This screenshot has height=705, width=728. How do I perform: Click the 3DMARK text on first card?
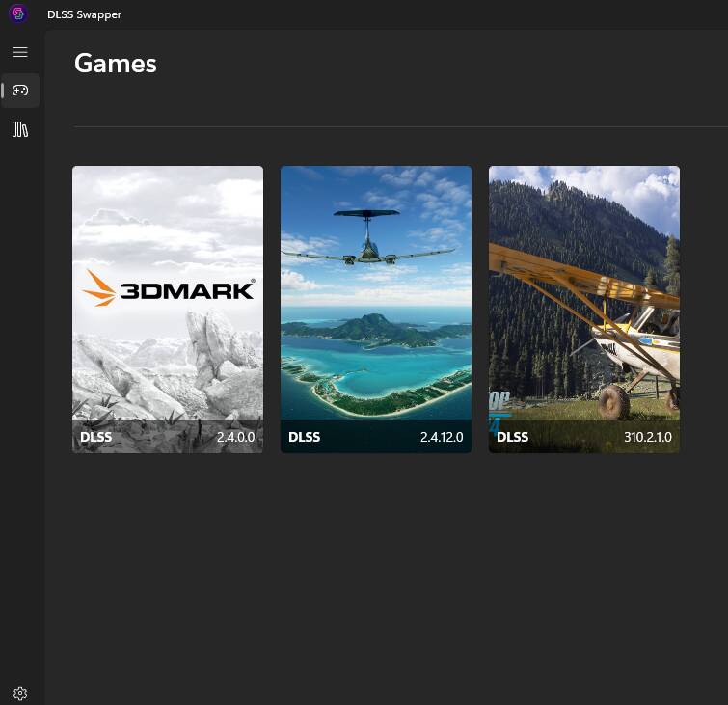click(187, 291)
